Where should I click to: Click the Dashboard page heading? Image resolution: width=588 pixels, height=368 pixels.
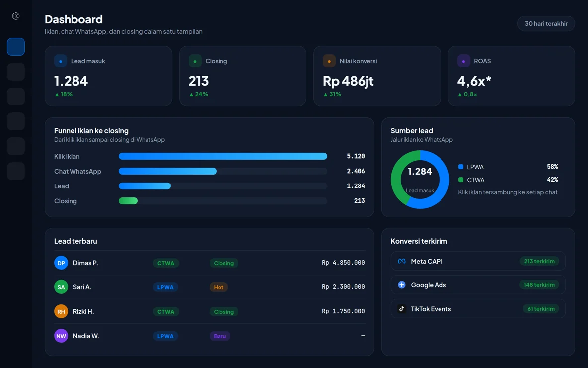(73, 19)
